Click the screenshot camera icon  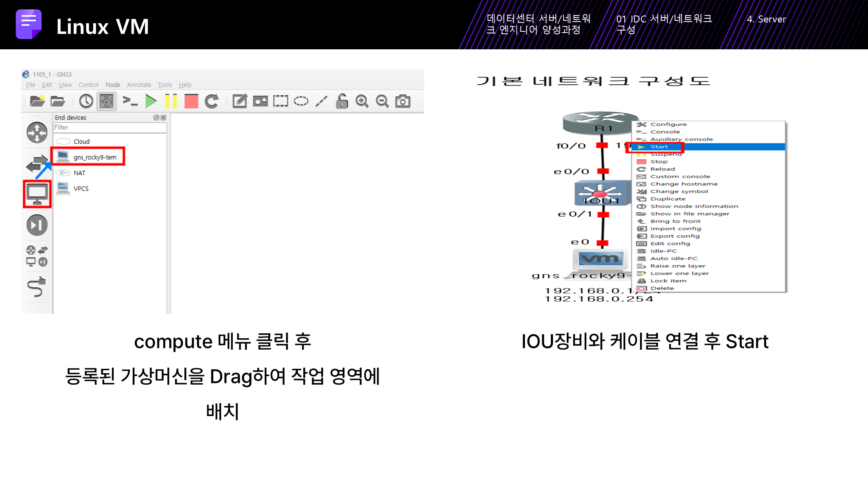(x=403, y=101)
